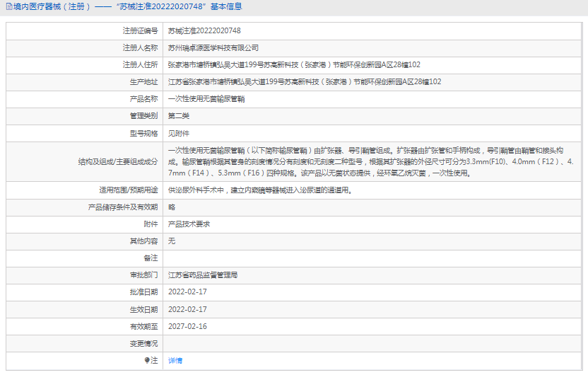The height and width of the screenshot is (375, 588).
Task: Click the 批准日期 value 2022-02-17
Action: pyautogui.click(x=187, y=292)
